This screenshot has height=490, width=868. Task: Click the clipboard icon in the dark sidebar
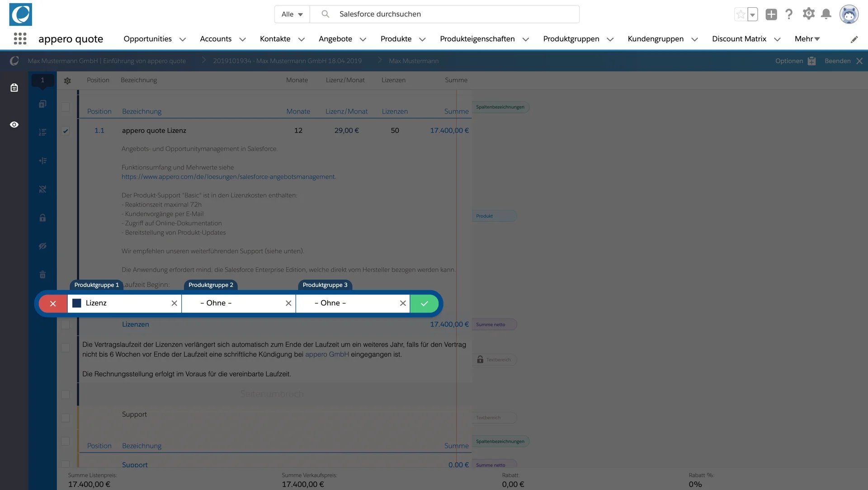point(14,88)
